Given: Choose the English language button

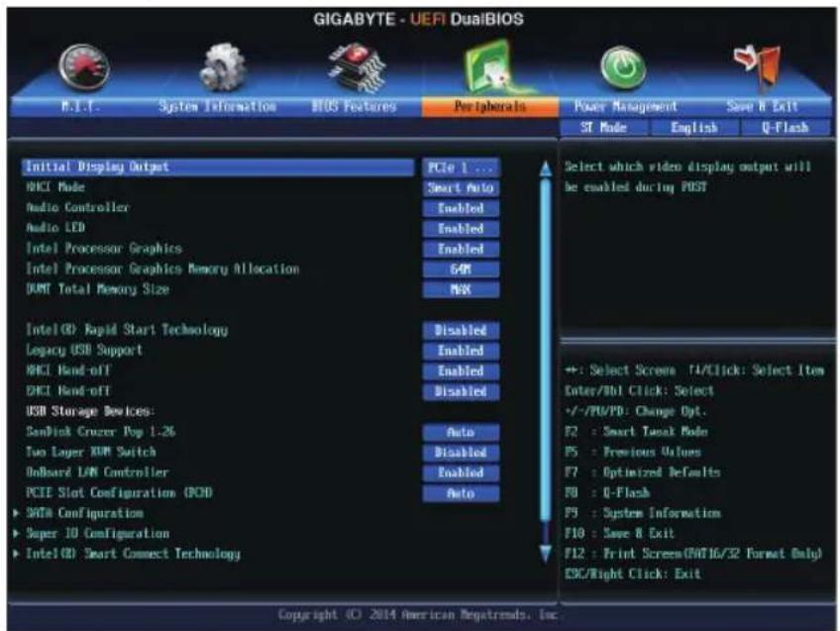Looking at the screenshot, I should point(694,128).
